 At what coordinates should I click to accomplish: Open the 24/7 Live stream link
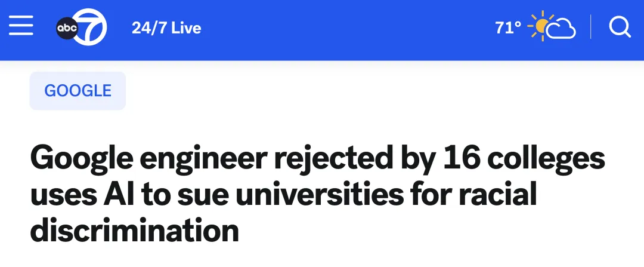pos(166,28)
